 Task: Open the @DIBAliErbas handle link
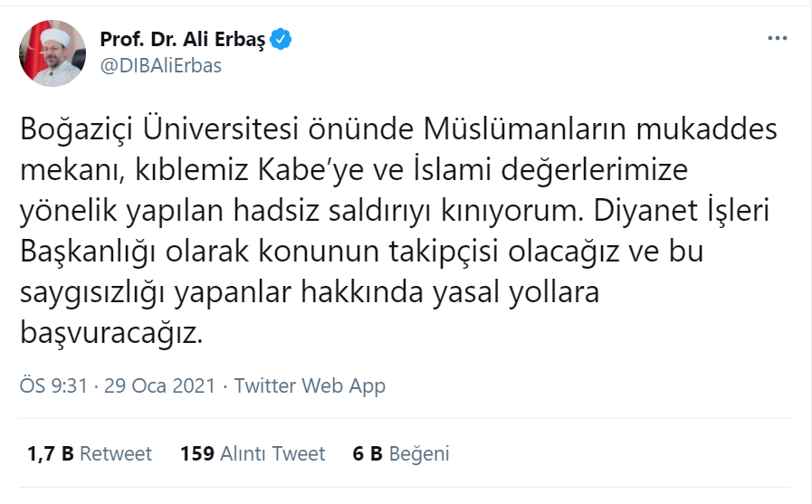tap(160, 66)
